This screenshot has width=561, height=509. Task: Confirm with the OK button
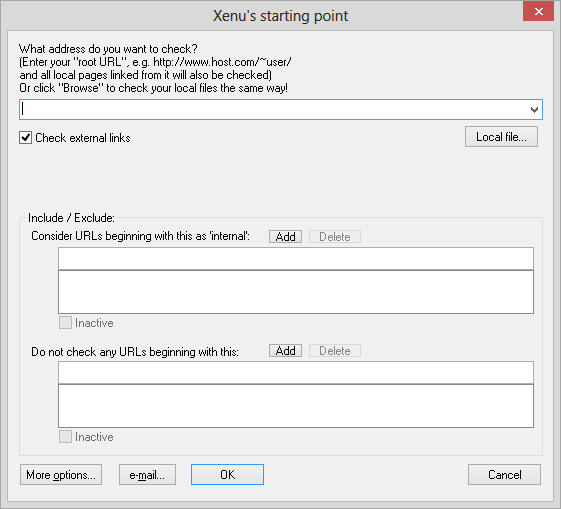(x=227, y=475)
